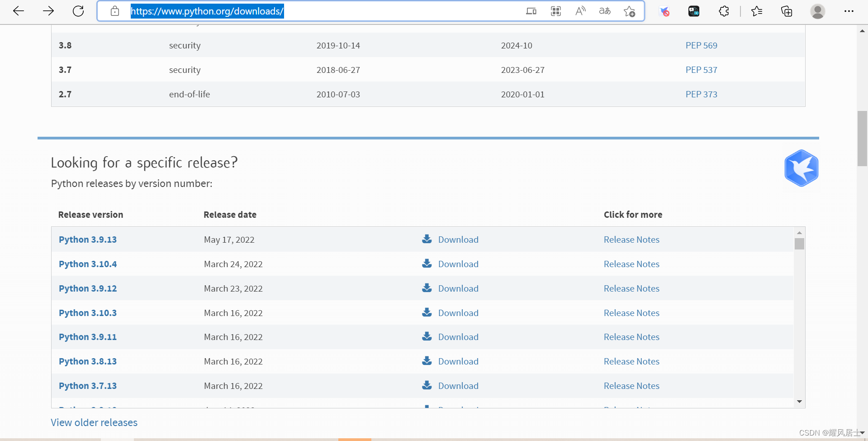Click the download icon for Python 3.10.4
Viewport: 868px width, 441px height.
click(x=427, y=263)
